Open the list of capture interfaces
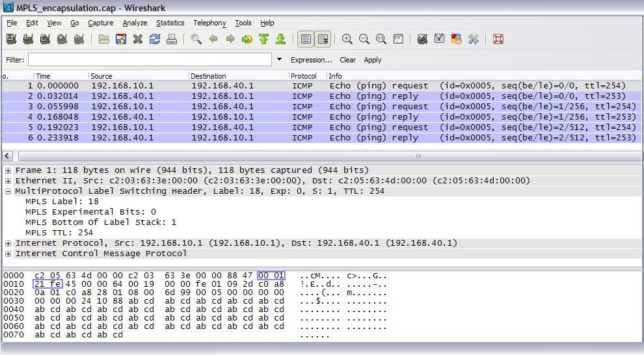 click(12, 39)
